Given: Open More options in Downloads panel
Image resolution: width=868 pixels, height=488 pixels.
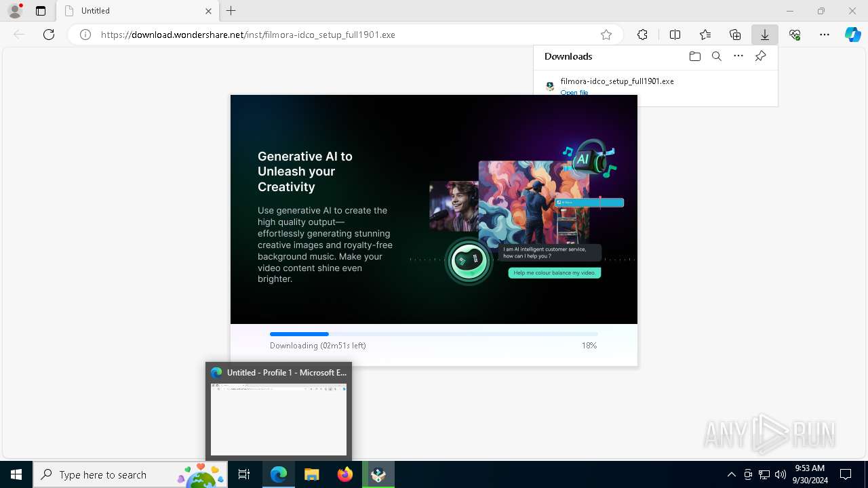Looking at the screenshot, I should (738, 56).
